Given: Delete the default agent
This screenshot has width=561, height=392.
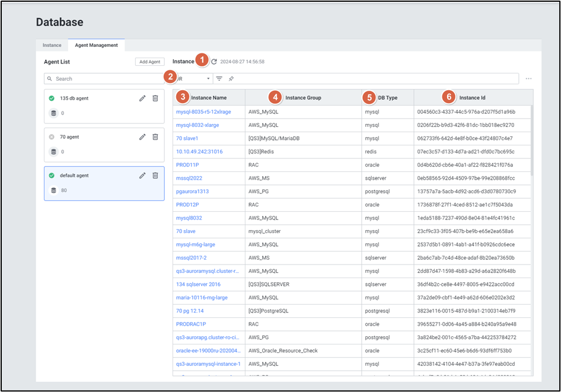Looking at the screenshot, I should (155, 176).
